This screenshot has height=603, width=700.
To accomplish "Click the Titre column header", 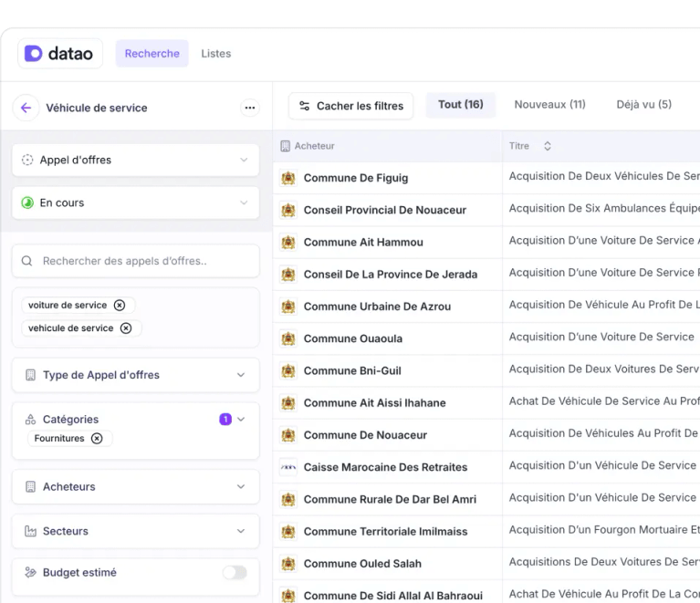I will tap(519, 146).
